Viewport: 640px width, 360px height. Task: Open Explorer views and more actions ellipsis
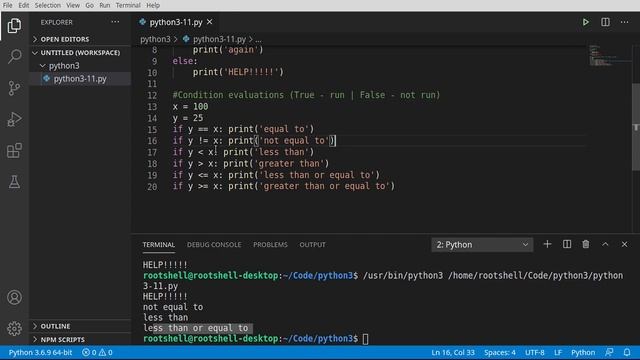[x=115, y=22]
